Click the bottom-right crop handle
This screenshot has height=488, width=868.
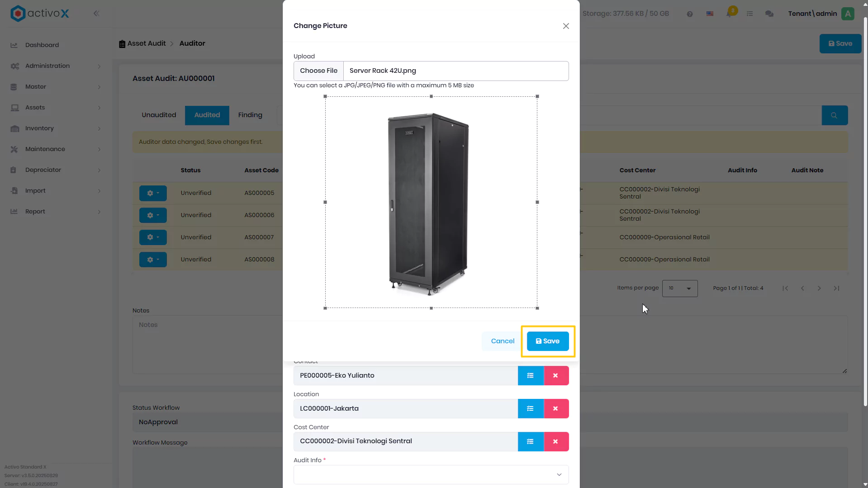point(537,308)
